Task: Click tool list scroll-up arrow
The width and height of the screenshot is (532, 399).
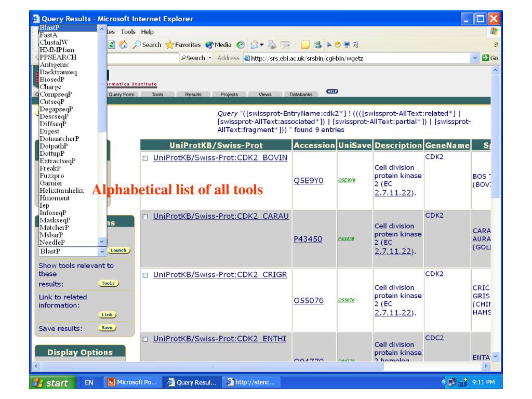Action: pos(102,30)
